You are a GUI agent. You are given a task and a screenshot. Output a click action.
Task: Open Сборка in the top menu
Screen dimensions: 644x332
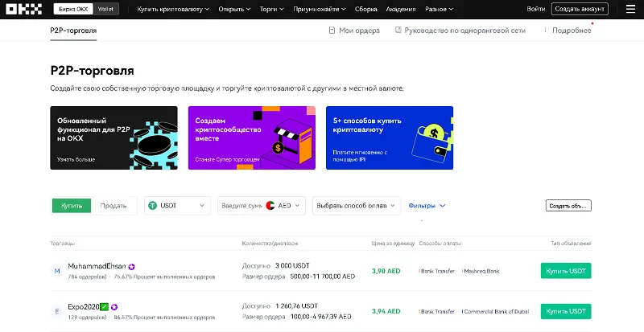(x=366, y=9)
